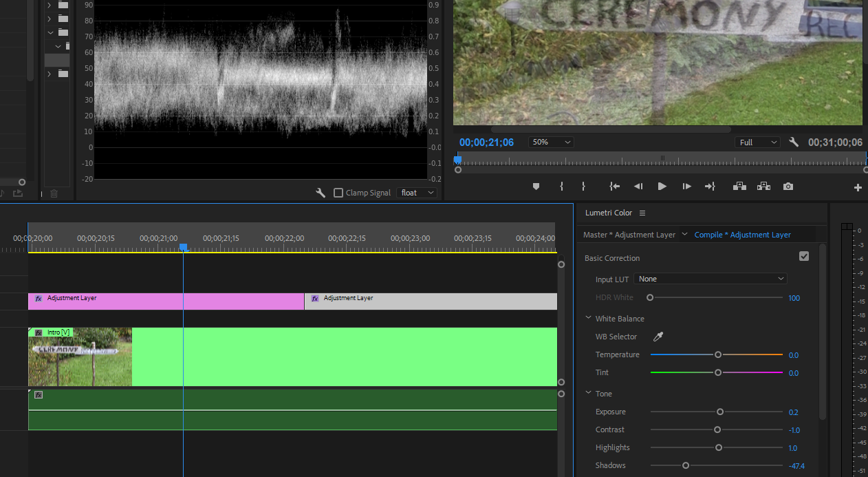Open the Lumetri Color panel menu
The height and width of the screenshot is (477, 868).
(642, 213)
